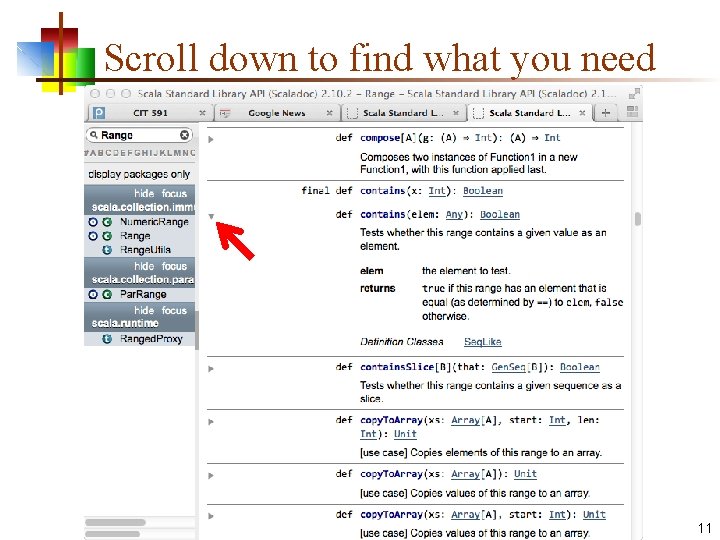Image resolution: width=720 pixels, height=540 pixels.
Task: Click the sidebar vertical scrollbar
Action: coord(197,331)
